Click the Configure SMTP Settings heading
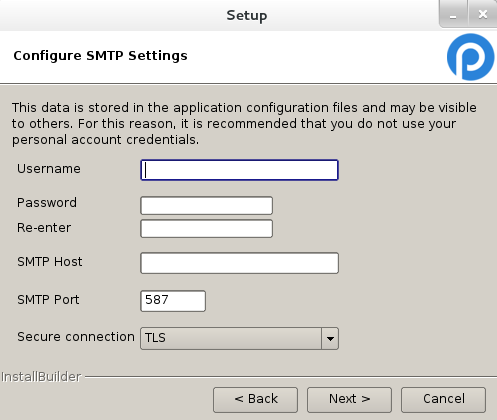This screenshot has width=497, height=420. pyautogui.click(x=100, y=55)
